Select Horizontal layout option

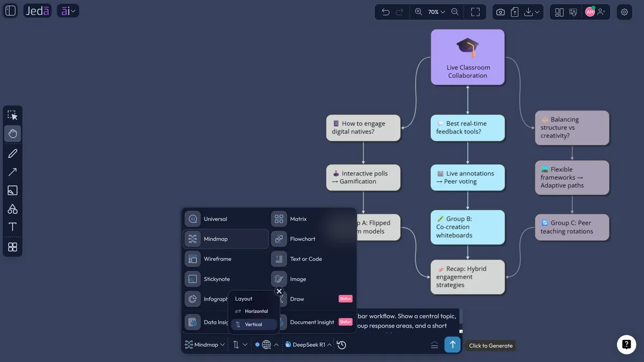pyautogui.click(x=254, y=311)
